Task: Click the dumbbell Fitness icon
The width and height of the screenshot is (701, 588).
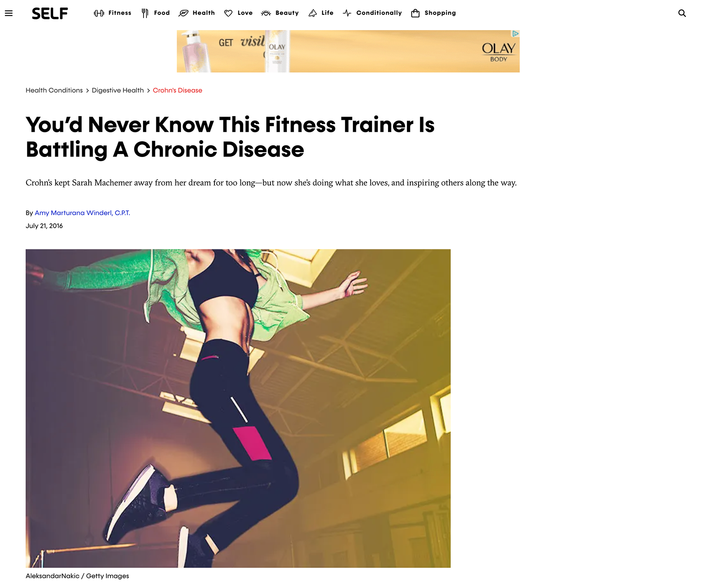Action: [99, 13]
